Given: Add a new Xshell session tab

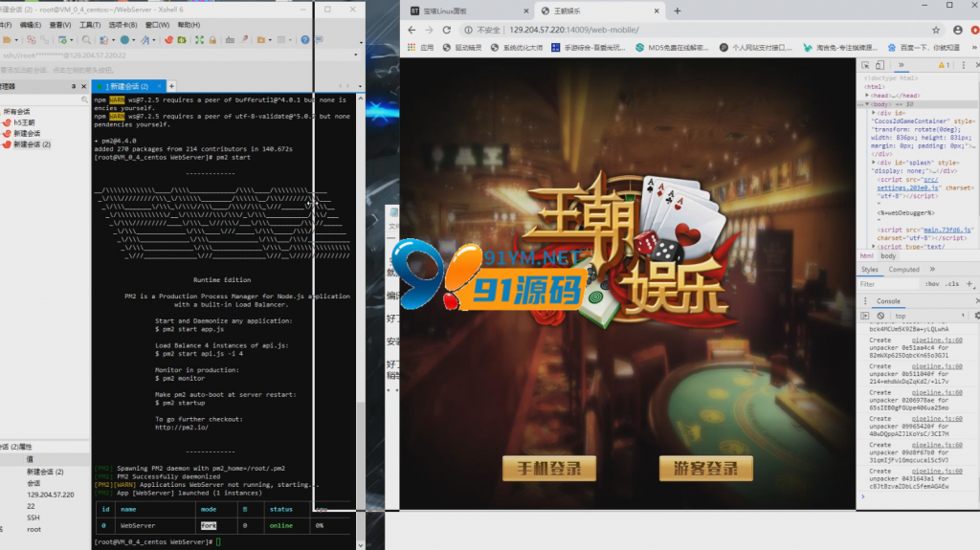Looking at the screenshot, I should pos(171,86).
